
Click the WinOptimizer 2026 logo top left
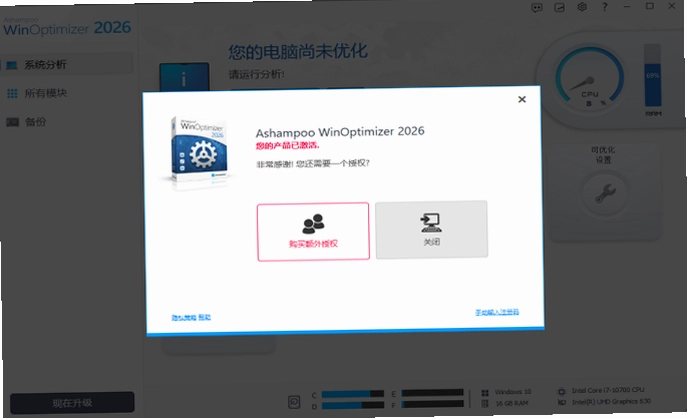[x=67, y=27]
